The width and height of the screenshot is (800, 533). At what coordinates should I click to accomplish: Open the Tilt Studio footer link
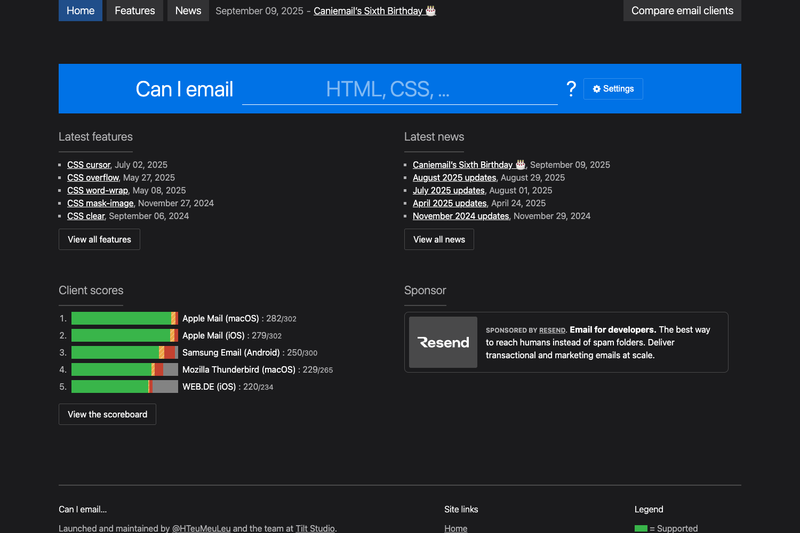[315, 528]
